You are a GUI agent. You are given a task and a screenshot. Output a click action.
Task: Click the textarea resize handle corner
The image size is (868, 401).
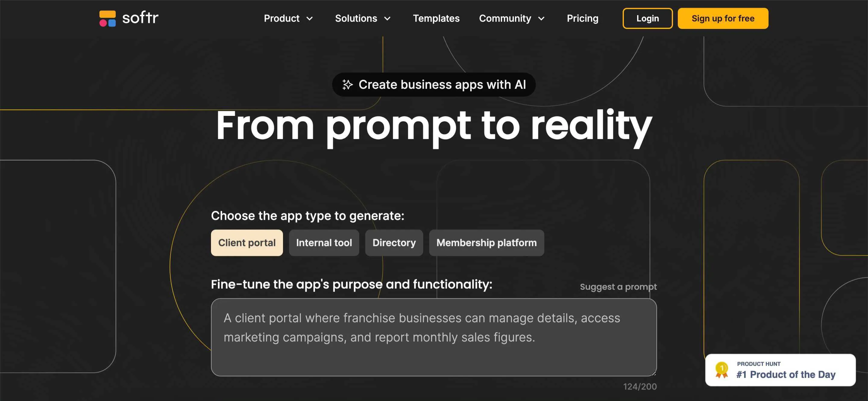click(x=653, y=373)
